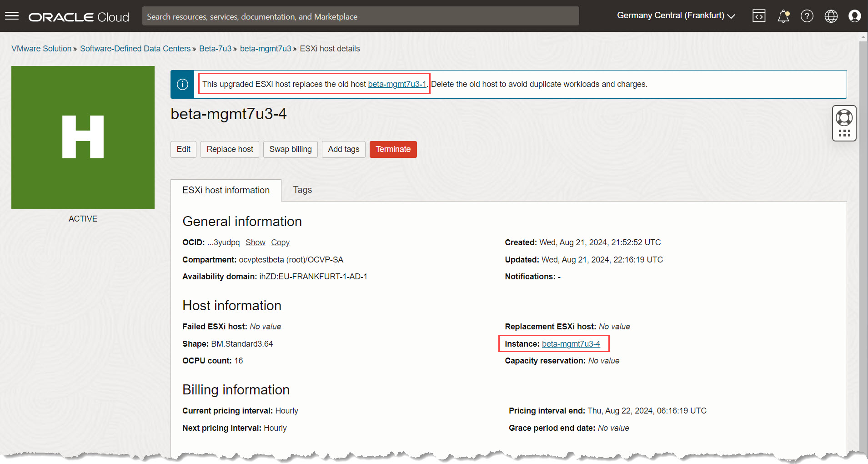Click the Pricing interval end date

647,411
